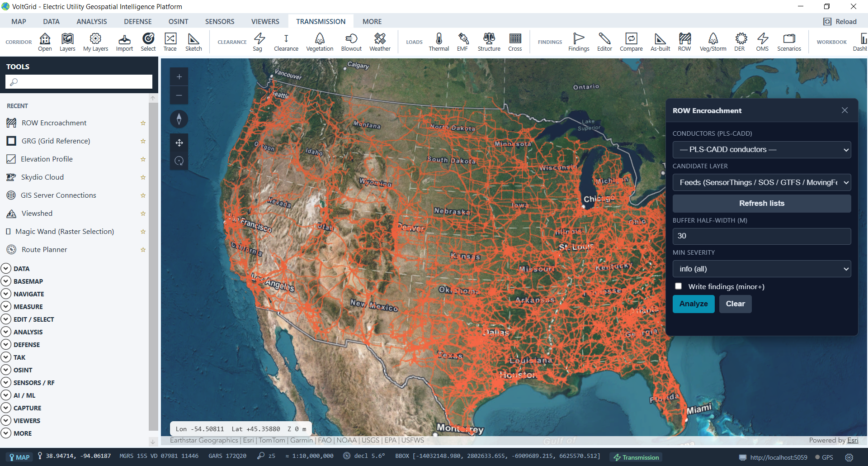Open the DER tool
Screen dimensions: 868x466
click(x=740, y=42)
